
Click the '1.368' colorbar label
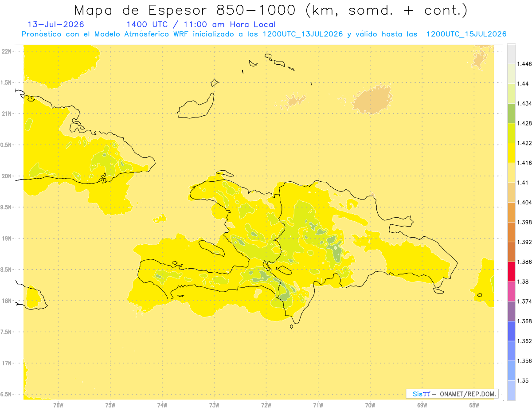(524, 321)
